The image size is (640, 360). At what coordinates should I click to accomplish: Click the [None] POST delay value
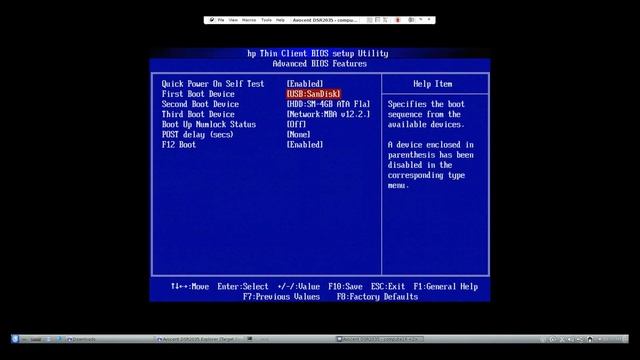[x=298, y=135]
